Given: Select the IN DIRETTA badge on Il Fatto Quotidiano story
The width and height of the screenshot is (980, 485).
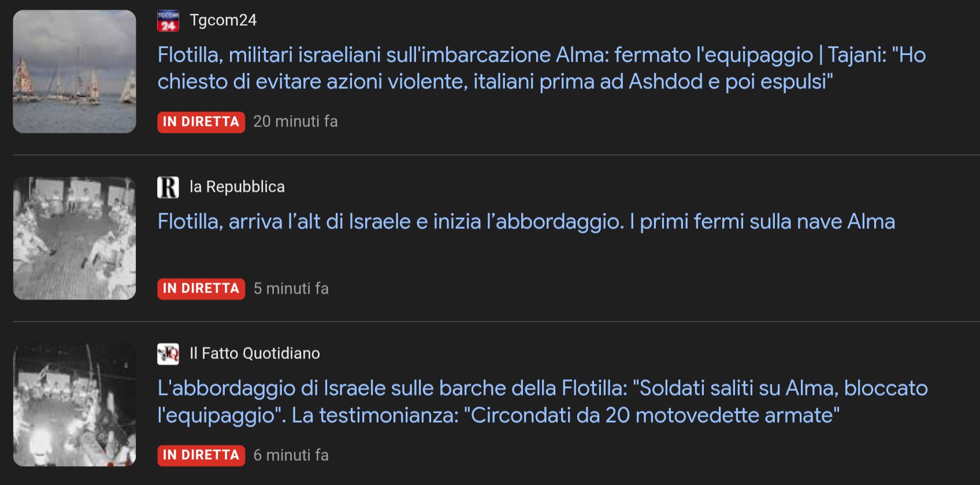Looking at the screenshot, I should pos(201,456).
